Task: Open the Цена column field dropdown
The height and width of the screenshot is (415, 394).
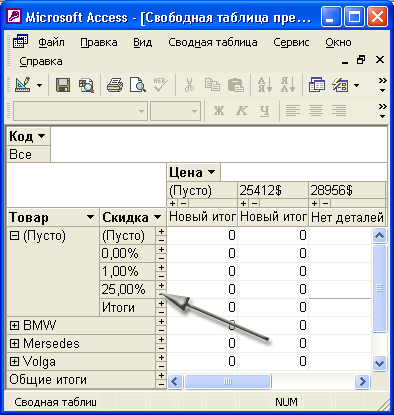Action: 211,172
